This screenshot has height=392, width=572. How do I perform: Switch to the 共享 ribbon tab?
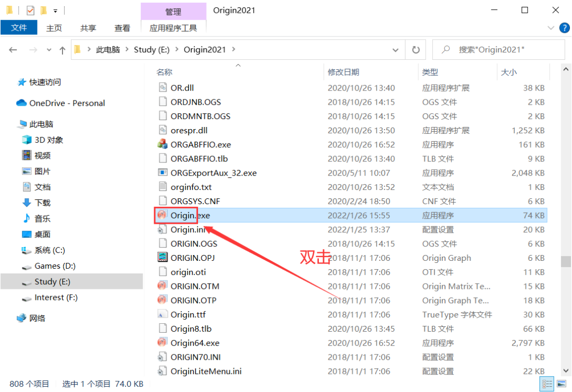tap(88, 28)
